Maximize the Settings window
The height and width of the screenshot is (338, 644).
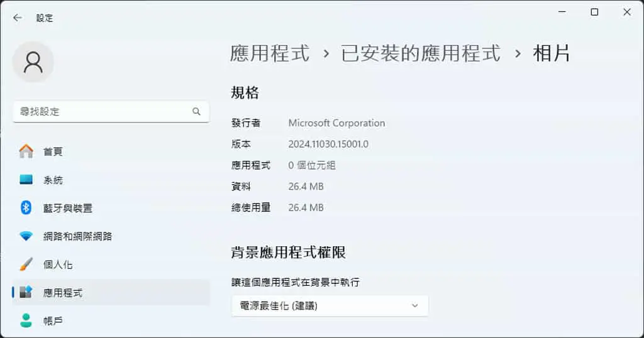tap(594, 13)
